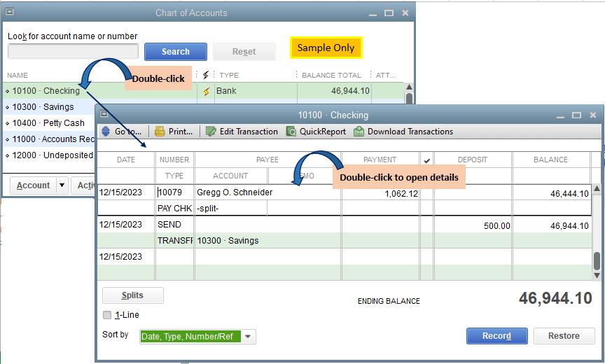The image size is (605, 364).
Task: Click the register scrollbar down arrow
Action: pyautogui.click(x=597, y=275)
